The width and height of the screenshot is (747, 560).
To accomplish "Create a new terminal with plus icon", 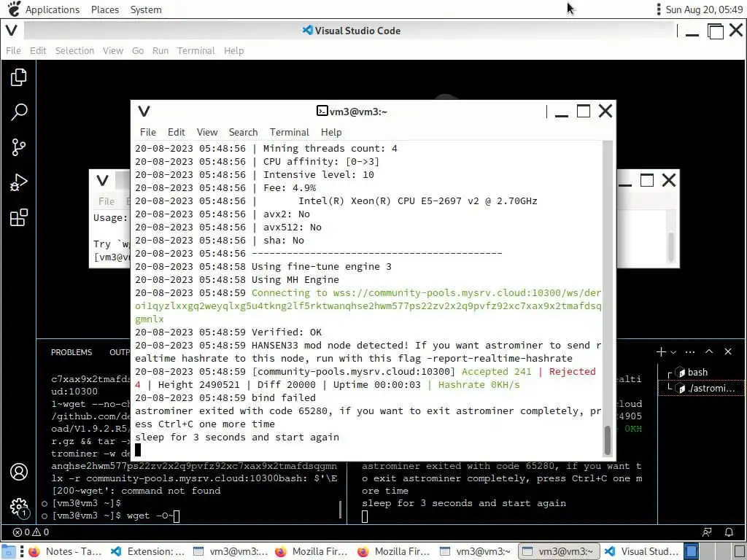I will point(661,352).
